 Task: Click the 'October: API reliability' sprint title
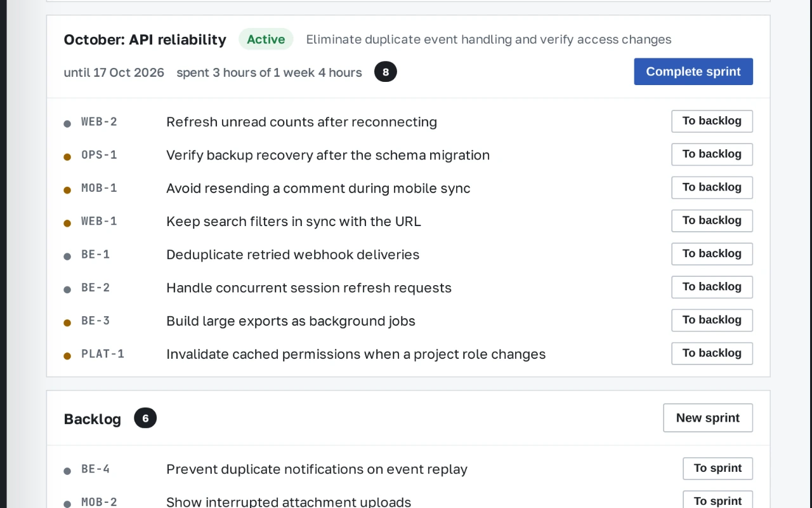pos(145,39)
